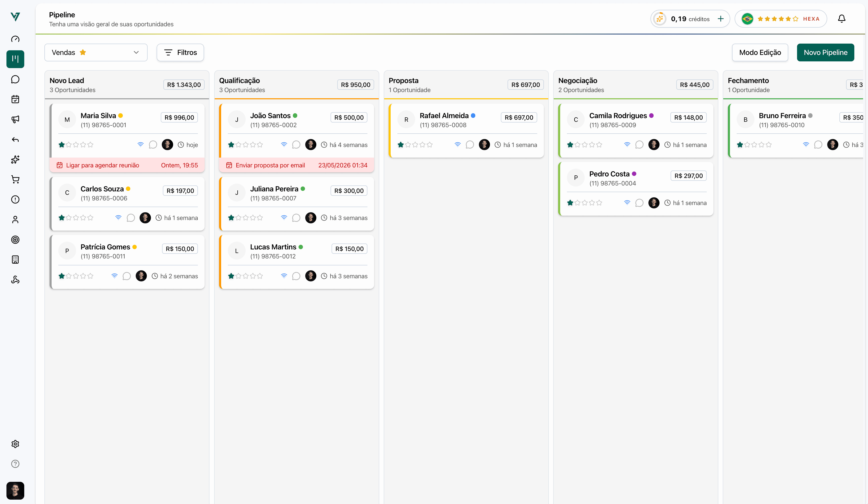Toggle Modo Edição button

760,52
